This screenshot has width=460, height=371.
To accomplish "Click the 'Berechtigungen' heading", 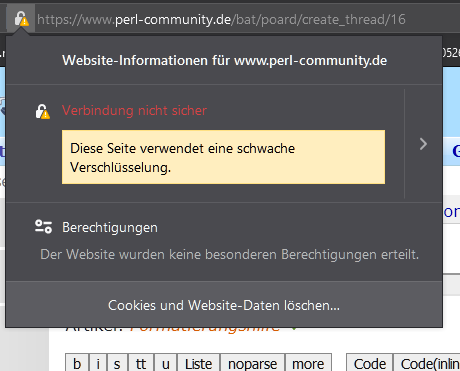I will (x=110, y=228).
